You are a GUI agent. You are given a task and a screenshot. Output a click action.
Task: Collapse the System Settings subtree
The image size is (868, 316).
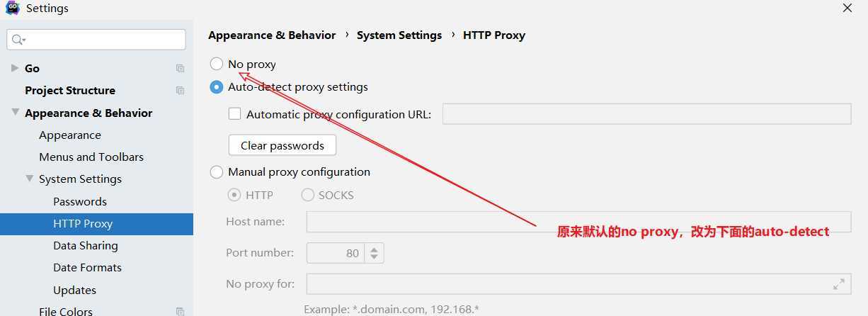[x=30, y=179]
